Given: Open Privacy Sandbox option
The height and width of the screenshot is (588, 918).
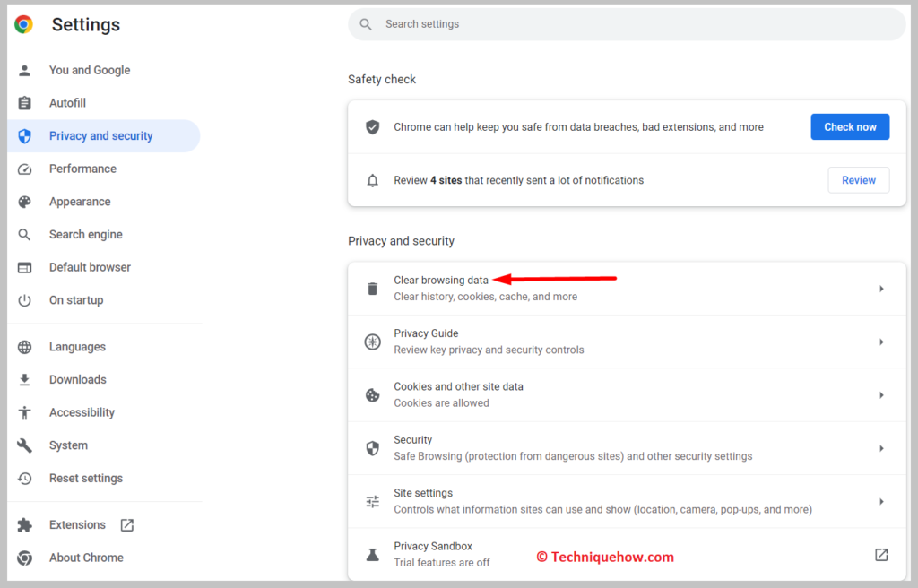Looking at the screenshot, I should pos(627,555).
